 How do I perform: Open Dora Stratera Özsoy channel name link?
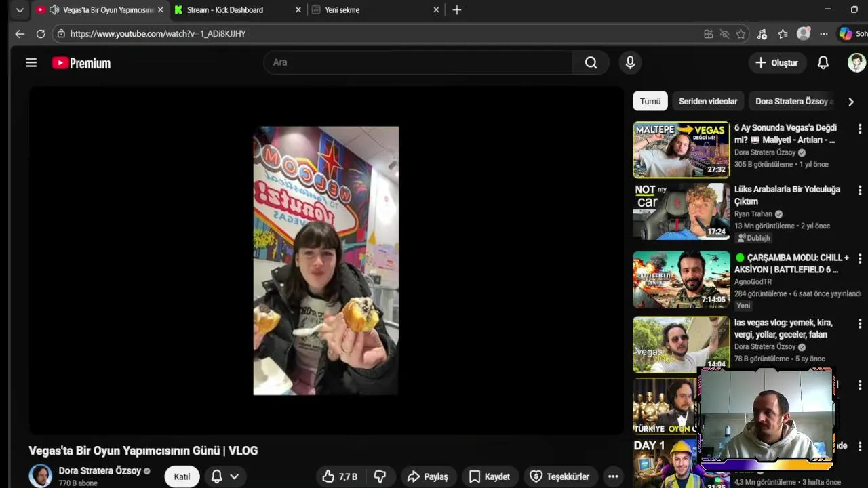[100, 470]
